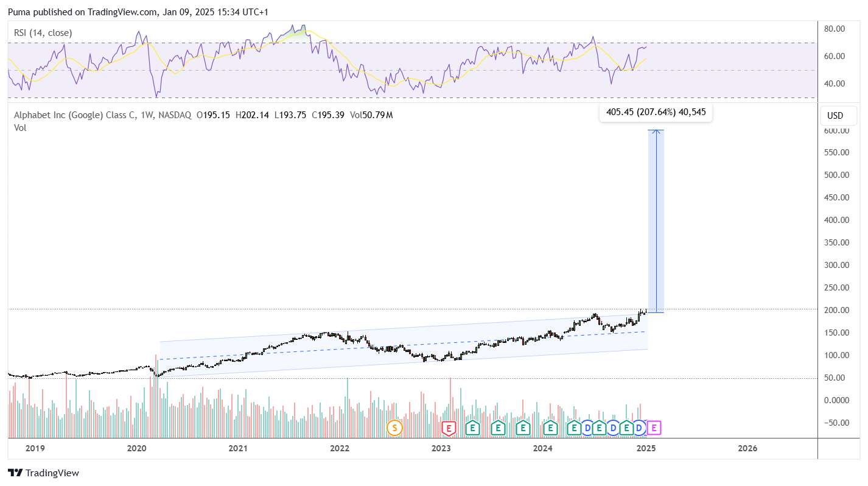Open the red earnings 'E' marker near 2023
The height and width of the screenshot is (486, 868).
pyautogui.click(x=449, y=428)
